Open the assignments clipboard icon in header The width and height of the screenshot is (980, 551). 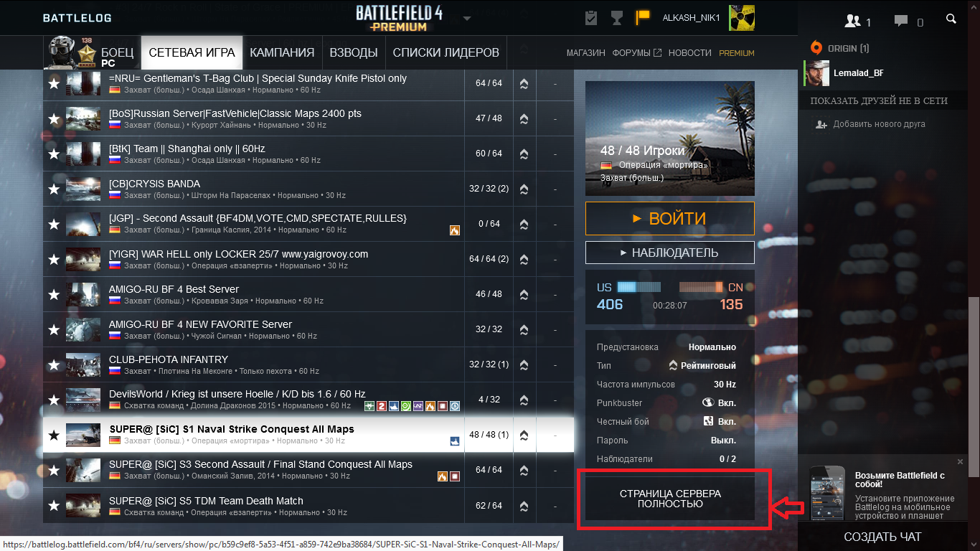click(x=591, y=18)
